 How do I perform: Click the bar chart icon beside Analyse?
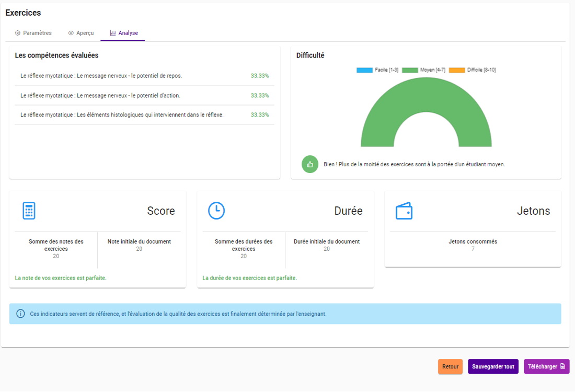pos(113,33)
